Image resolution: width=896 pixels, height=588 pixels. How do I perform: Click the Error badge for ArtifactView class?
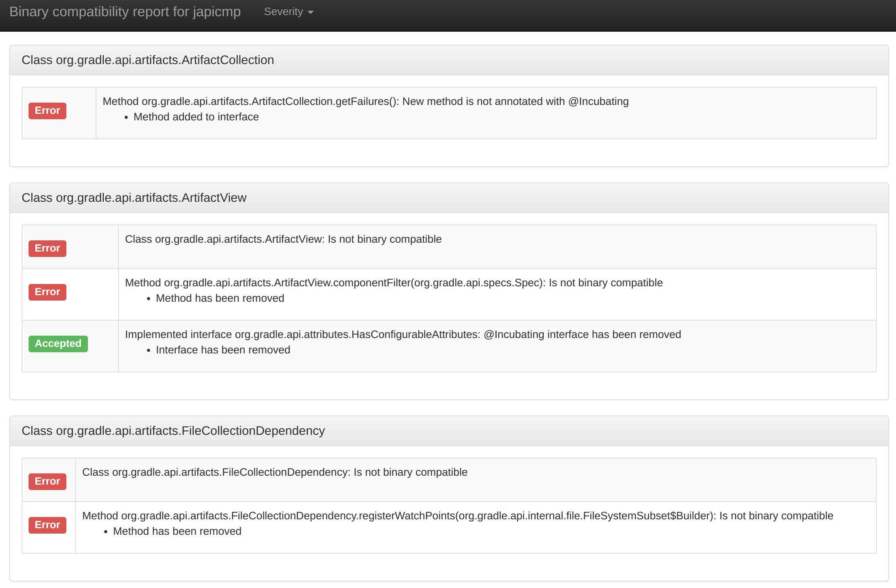click(47, 248)
